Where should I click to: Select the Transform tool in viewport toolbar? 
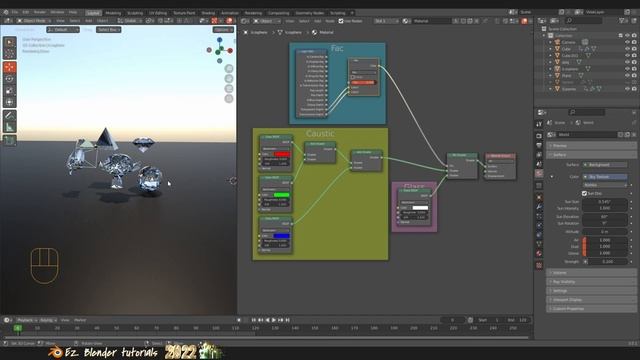[10, 102]
